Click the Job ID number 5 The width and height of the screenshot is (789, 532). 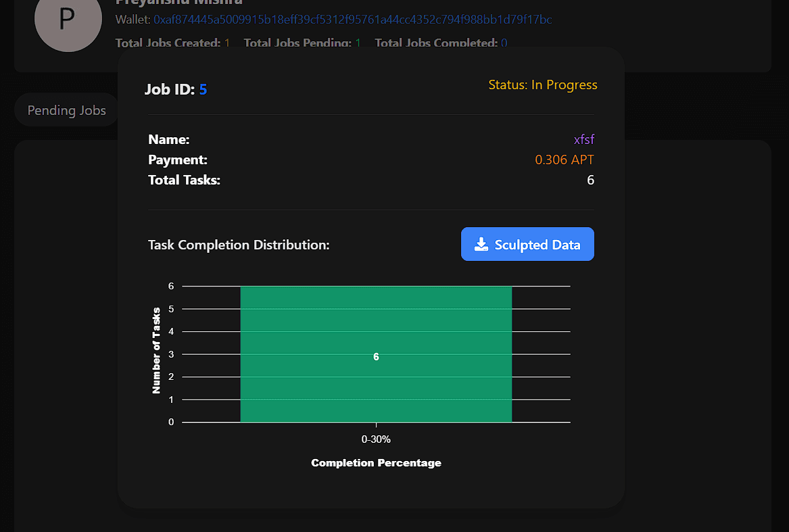(204, 90)
